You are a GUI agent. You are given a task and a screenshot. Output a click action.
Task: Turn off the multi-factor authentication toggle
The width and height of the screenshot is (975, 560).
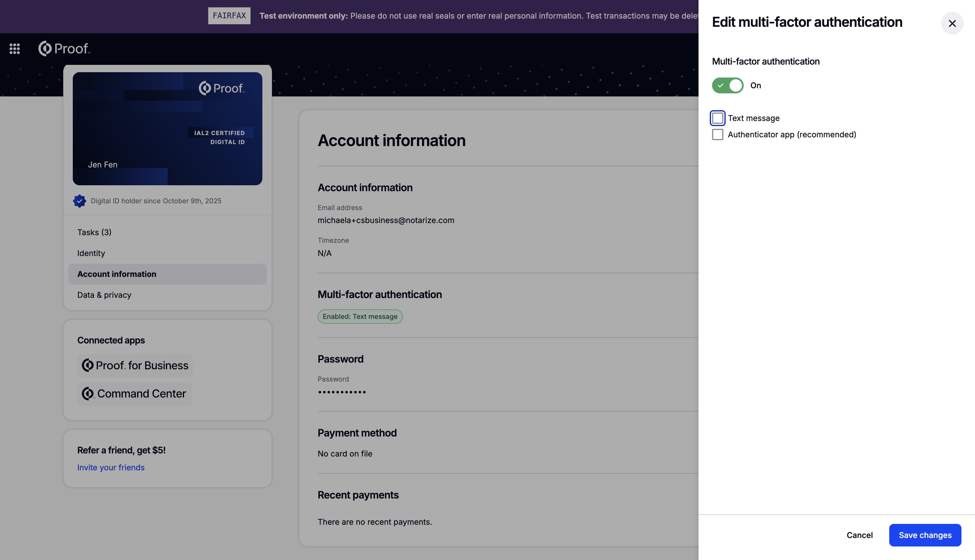point(728,85)
